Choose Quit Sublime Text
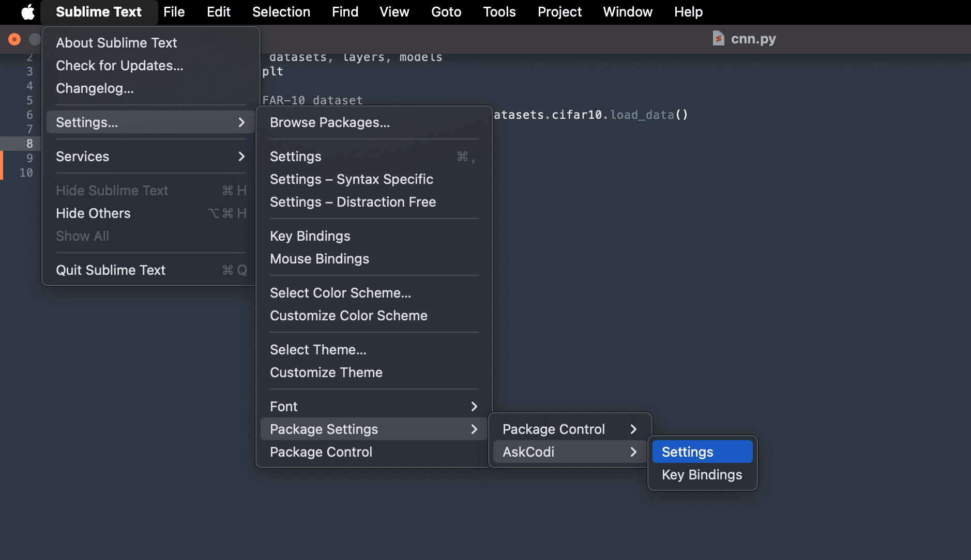Screen dimensions: 971x560 tap(150, 270)
